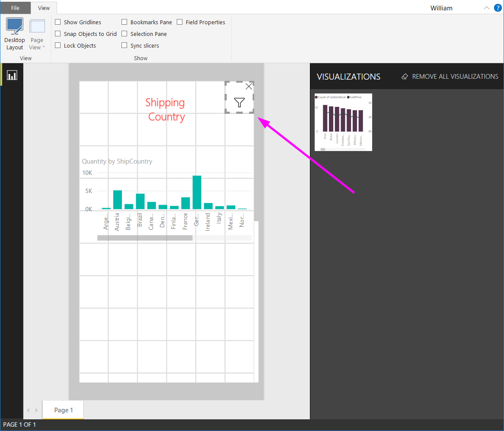Enable Sync slicers checkbox
The image size is (504, 431).
124,45
